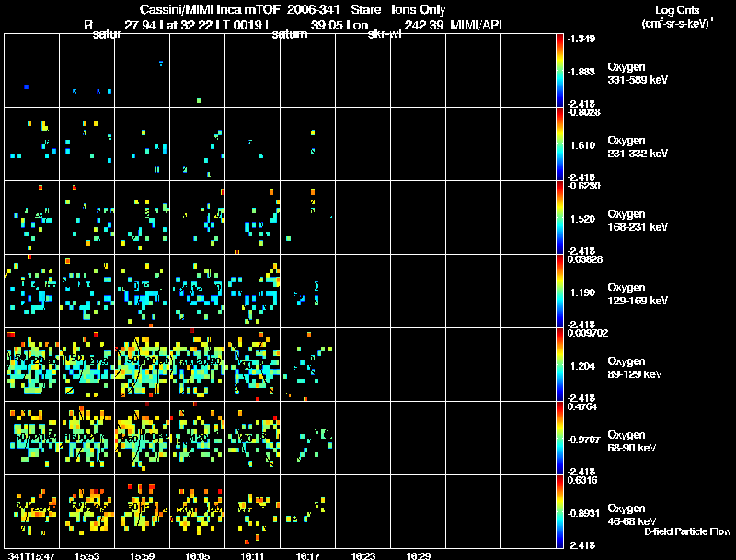
Task: Open the 15:59 panel for Oxygen 89-129 keV
Action: pyautogui.click(x=143, y=364)
